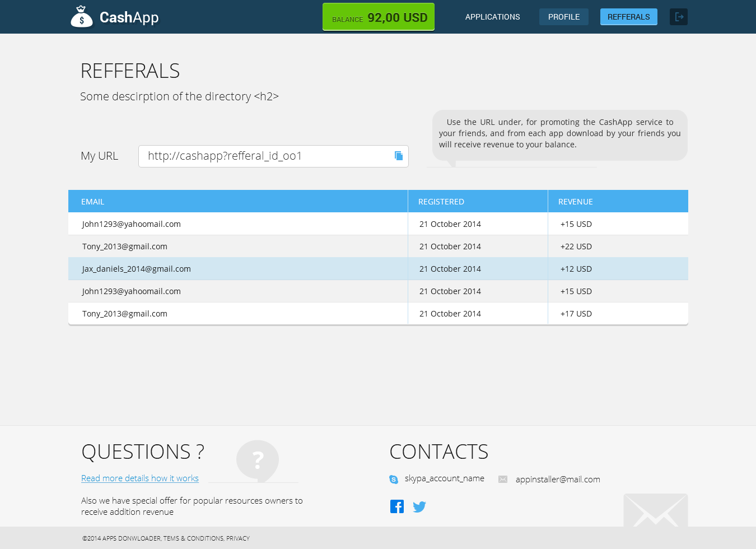The image size is (756, 549).
Task: Click the email envelope icon beside appinstaller@mail.com
Action: tap(503, 480)
